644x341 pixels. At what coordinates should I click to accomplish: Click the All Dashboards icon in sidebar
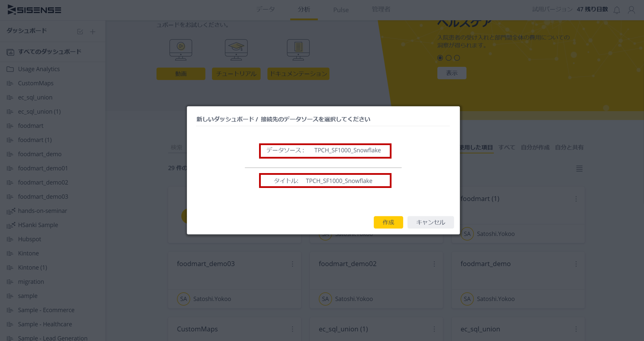(x=10, y=52)
